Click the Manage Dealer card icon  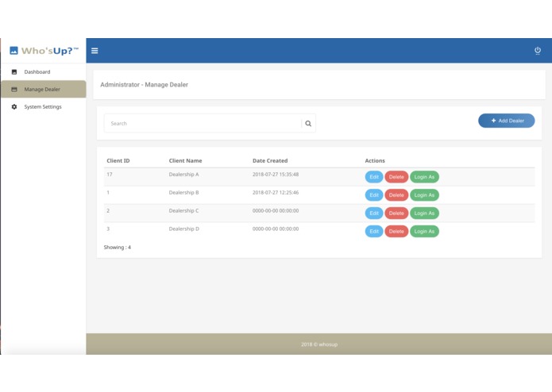click(14, 90)
